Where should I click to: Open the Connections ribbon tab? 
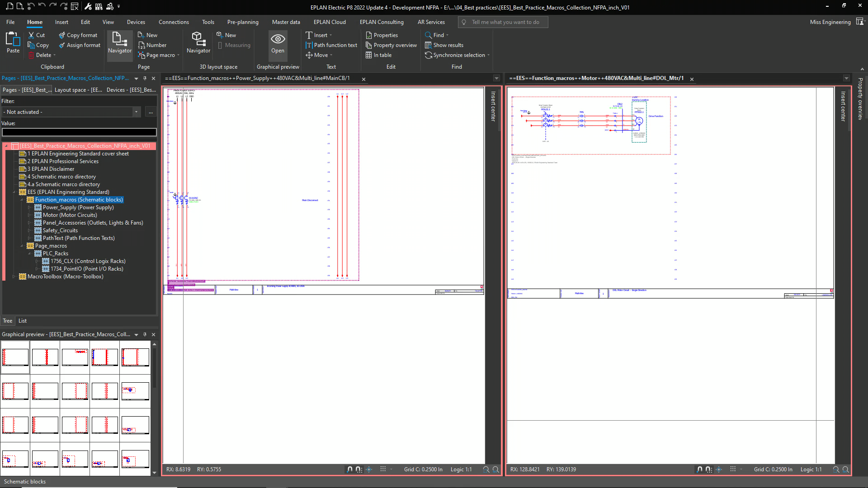tap(174, 22)
